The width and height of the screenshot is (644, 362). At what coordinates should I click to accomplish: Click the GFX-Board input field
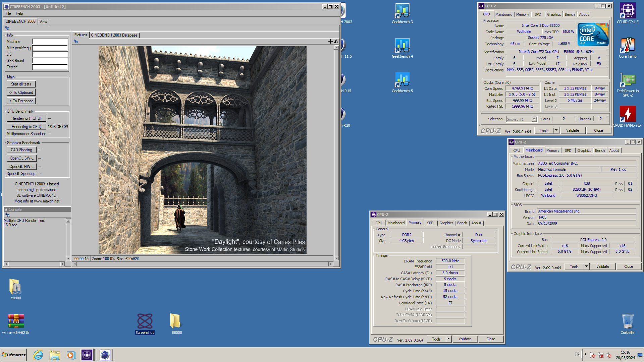pyautogui.click(x=50, y=61)
